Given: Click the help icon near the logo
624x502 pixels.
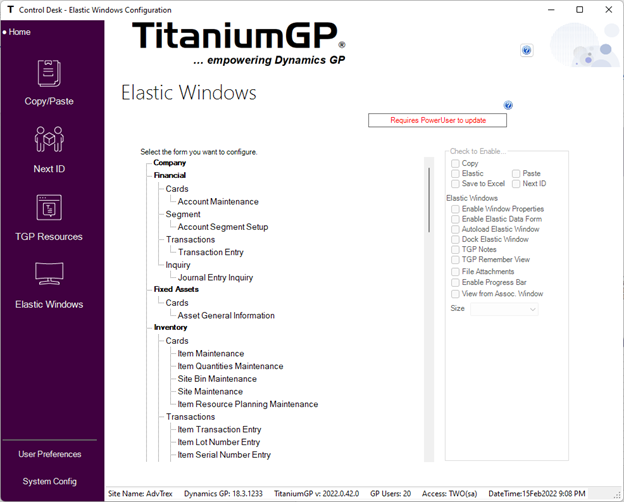Looking at the screenshot, I should click(526, 51).
